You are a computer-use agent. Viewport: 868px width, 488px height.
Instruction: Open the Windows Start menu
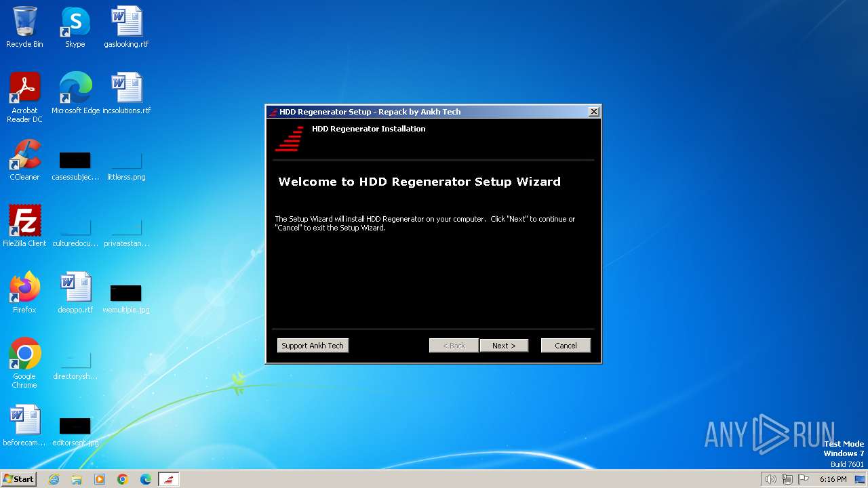point(19,479)
